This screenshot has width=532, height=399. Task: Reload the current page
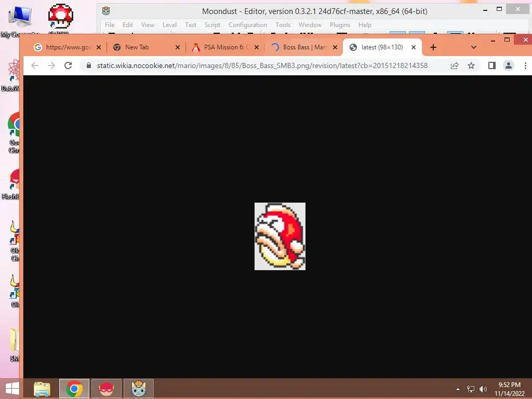pyautogui.click(x=68, y=65)
